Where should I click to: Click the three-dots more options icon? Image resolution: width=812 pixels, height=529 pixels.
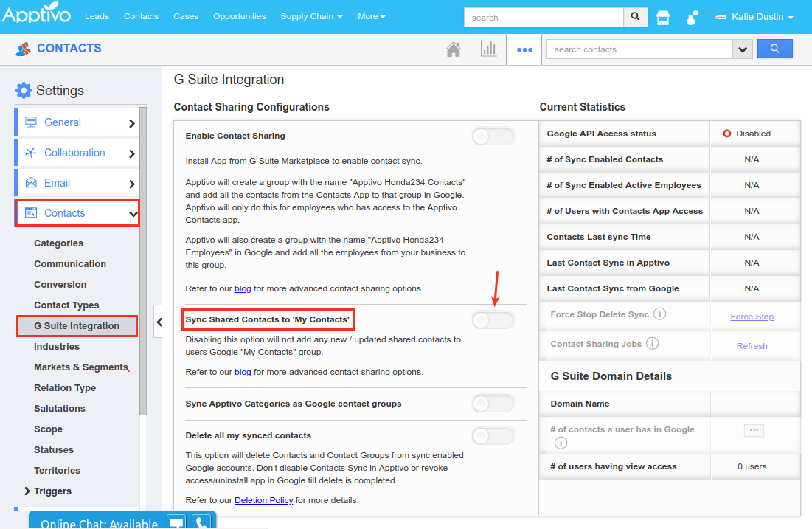coord(524,49)
